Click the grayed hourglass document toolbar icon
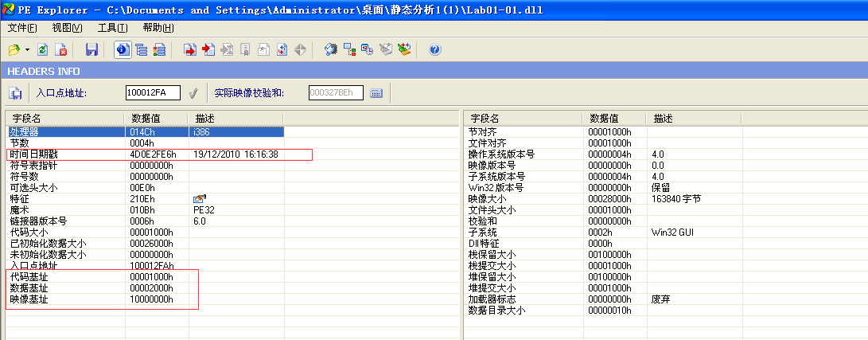Screen dimensions: 868x340 [227, 50]
